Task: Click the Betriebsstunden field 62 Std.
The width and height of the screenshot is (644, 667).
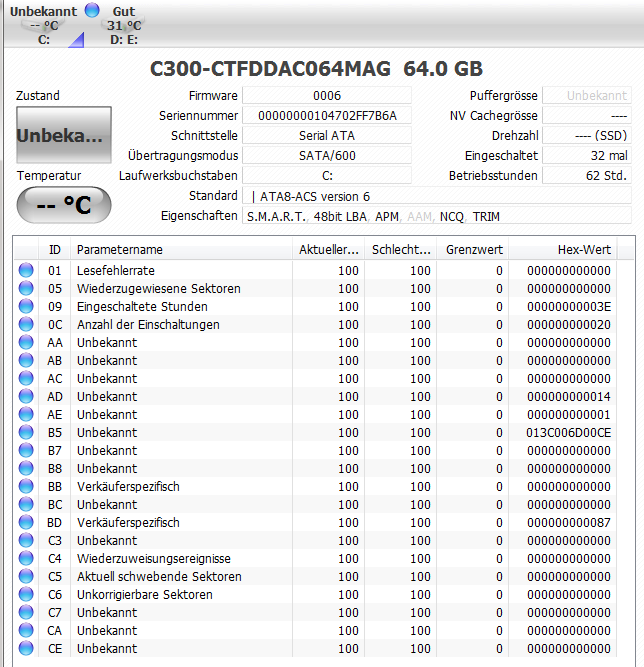Action: (x=587, y=175)
